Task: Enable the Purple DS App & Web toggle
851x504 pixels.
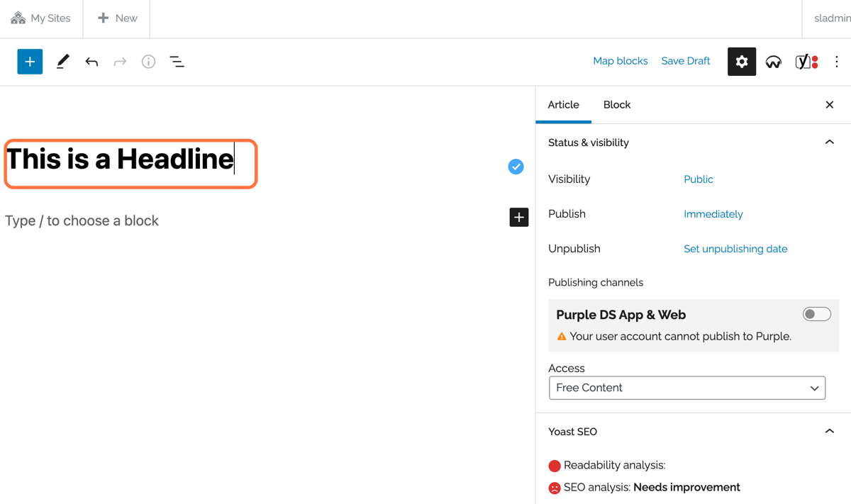Action: [x=816, y=314]
